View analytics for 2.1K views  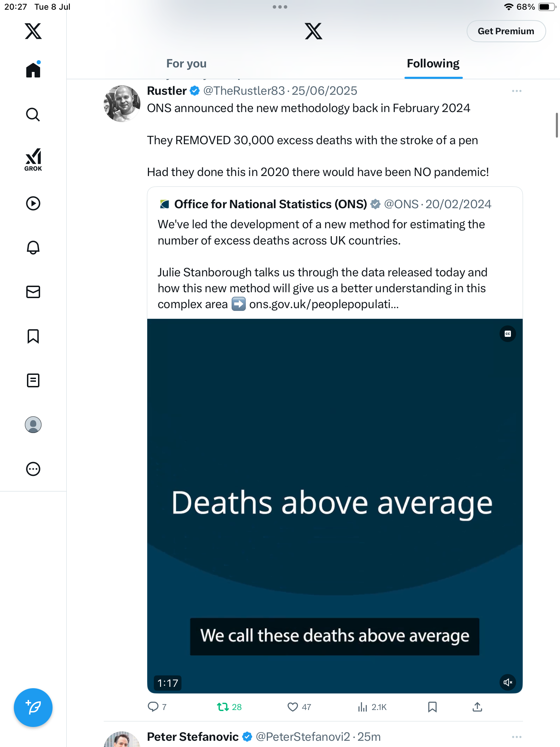[x=372, y=707]
